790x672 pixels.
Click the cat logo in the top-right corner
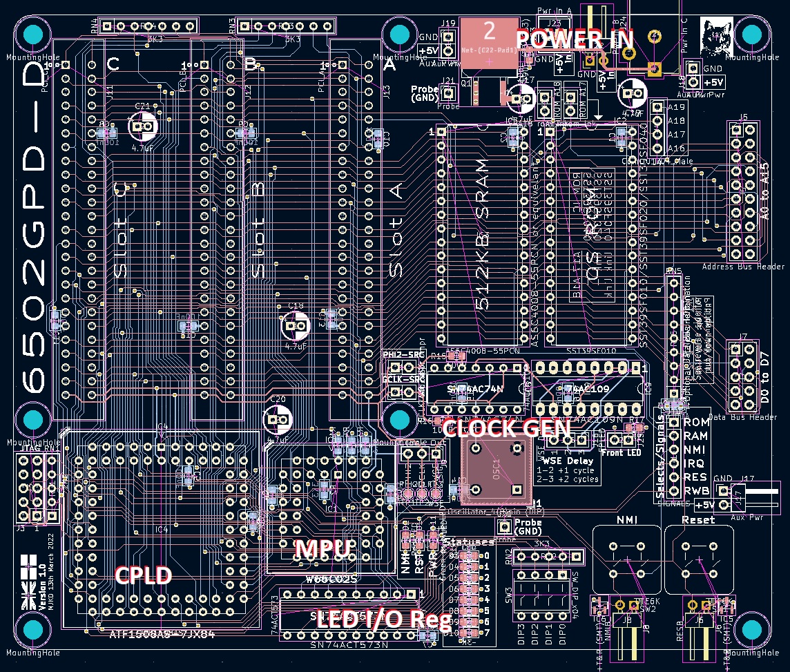coord(715,32)
